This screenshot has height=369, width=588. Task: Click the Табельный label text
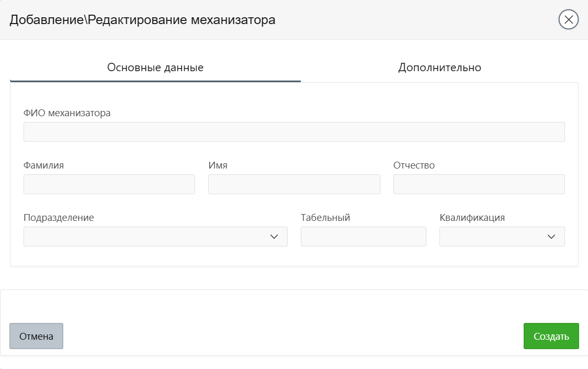325,218
